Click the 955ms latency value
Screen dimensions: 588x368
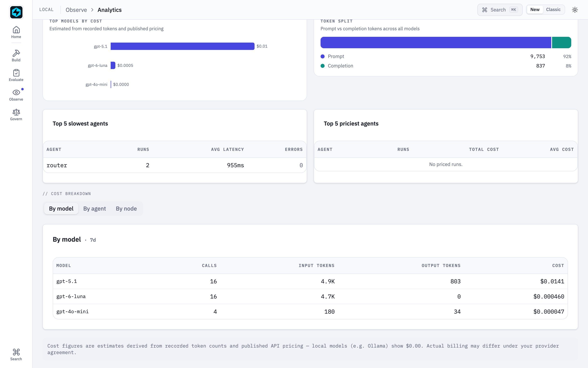pyautogui.click(x=235, y=165)
